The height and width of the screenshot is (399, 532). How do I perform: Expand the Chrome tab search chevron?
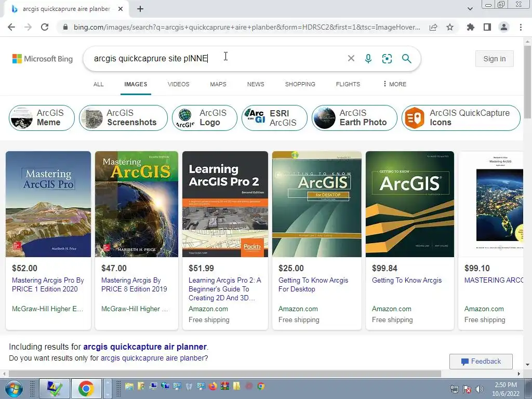tap(470, 9)
